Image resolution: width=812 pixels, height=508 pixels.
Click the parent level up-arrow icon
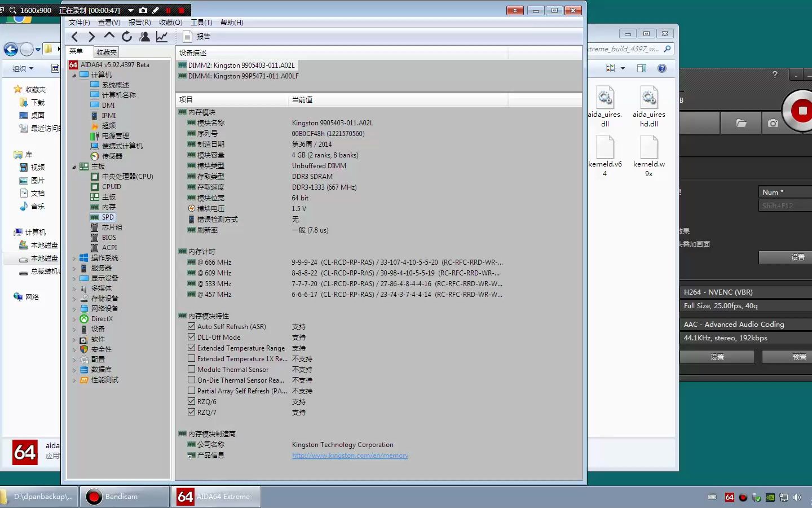pyautogui.click(x=109, y=36)
